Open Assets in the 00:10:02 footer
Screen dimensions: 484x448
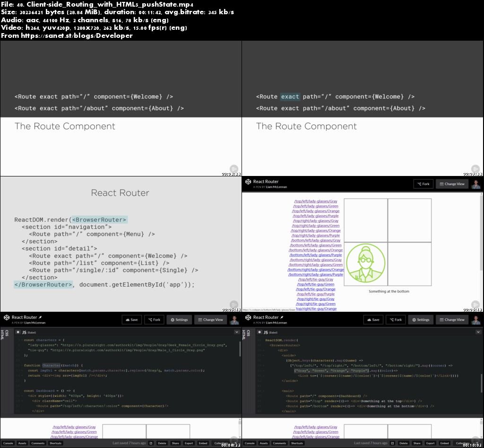[x=264, y=443]
